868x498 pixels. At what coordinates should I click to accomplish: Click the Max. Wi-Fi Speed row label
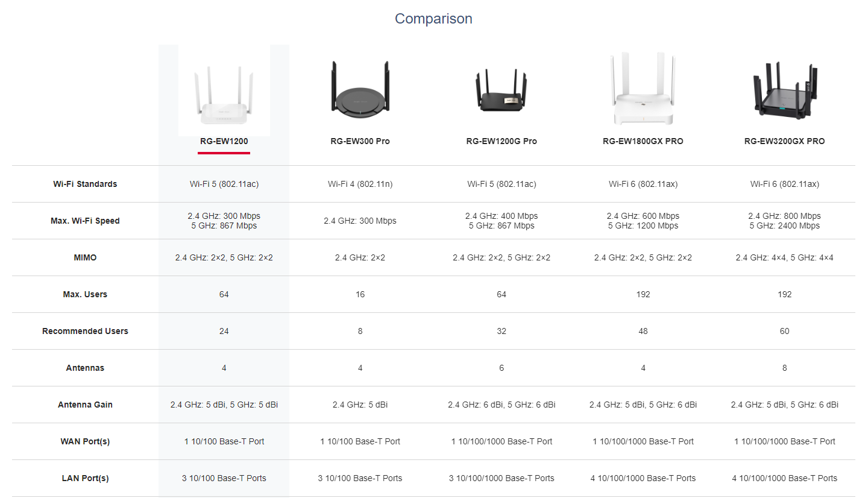pyautogui.click(x=85, y=221)
